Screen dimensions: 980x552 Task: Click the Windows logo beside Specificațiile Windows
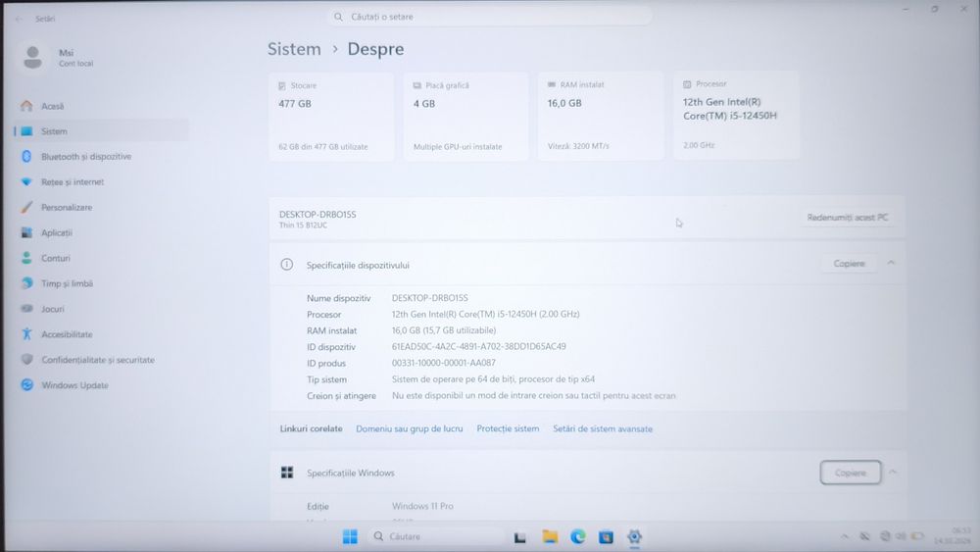(287, 473)
